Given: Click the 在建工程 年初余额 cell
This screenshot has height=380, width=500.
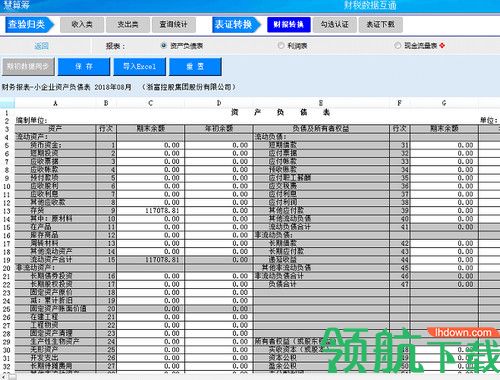Looking at the screenshot, I should (x=219, y=317).
